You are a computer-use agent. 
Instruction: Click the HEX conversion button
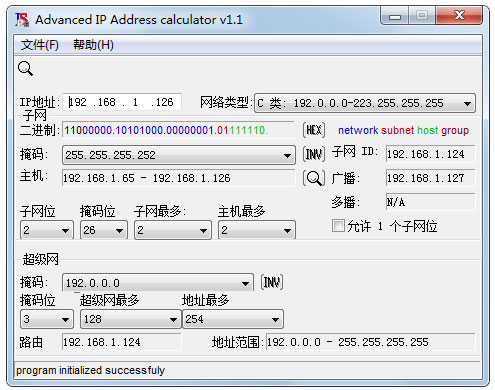(x=314, y=130)
